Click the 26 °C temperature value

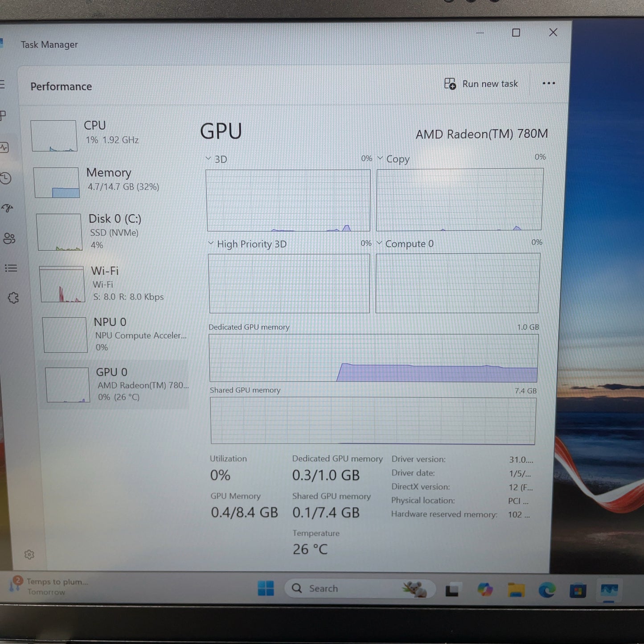(x=310, y=549)
